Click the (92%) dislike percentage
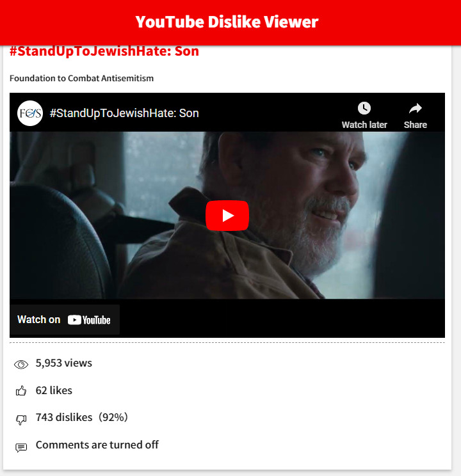This screenshot has width=461, height=476. click(113, 417)
